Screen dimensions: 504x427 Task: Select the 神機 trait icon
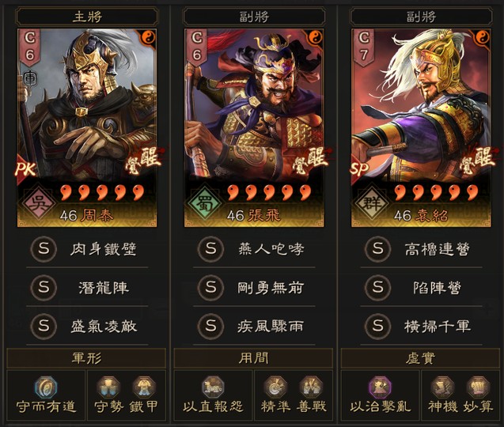pyautogui.click(x=442, y=387)
